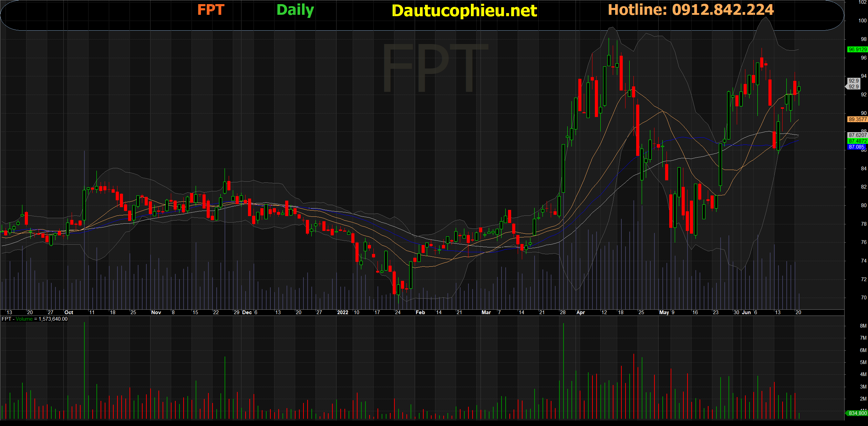Click the green 834,800 volume tag
This screenshot has height=426, width=868.
pos(857,413)
